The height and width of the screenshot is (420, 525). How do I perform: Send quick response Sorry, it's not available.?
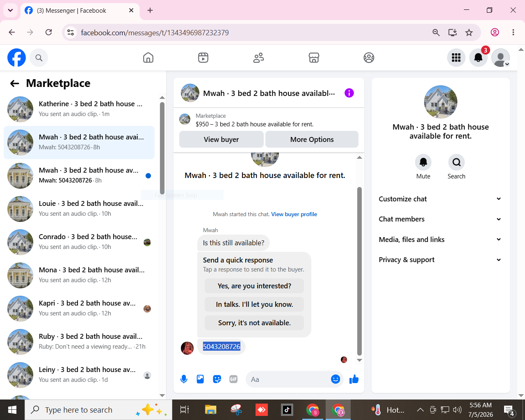254,323
